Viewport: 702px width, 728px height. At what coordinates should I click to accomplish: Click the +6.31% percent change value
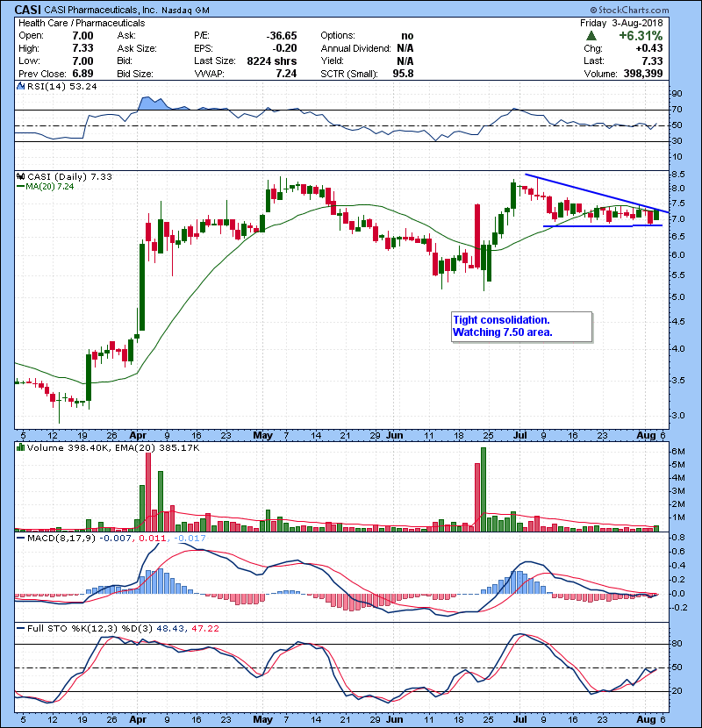click(641, 36)
